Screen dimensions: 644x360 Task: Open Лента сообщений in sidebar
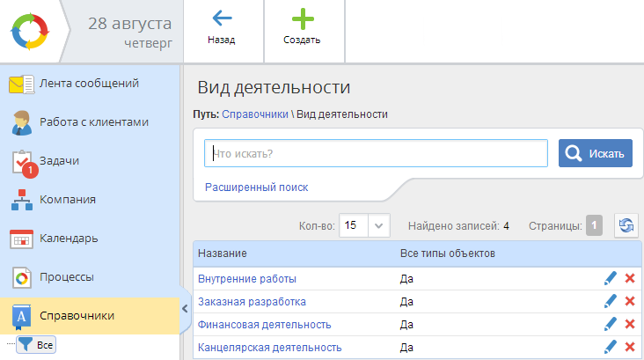point(88,84)
